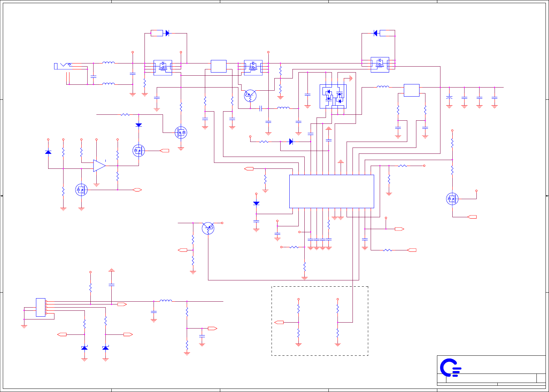Screen dimensions: 549x392
Task: Click the blue company logo in title block
Action: click(451, 368)
